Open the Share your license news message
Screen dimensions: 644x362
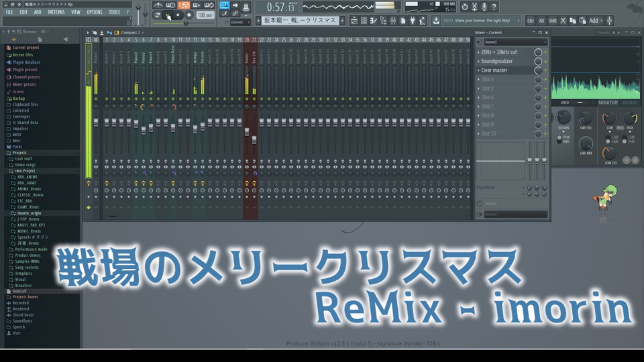click(482, 21)
